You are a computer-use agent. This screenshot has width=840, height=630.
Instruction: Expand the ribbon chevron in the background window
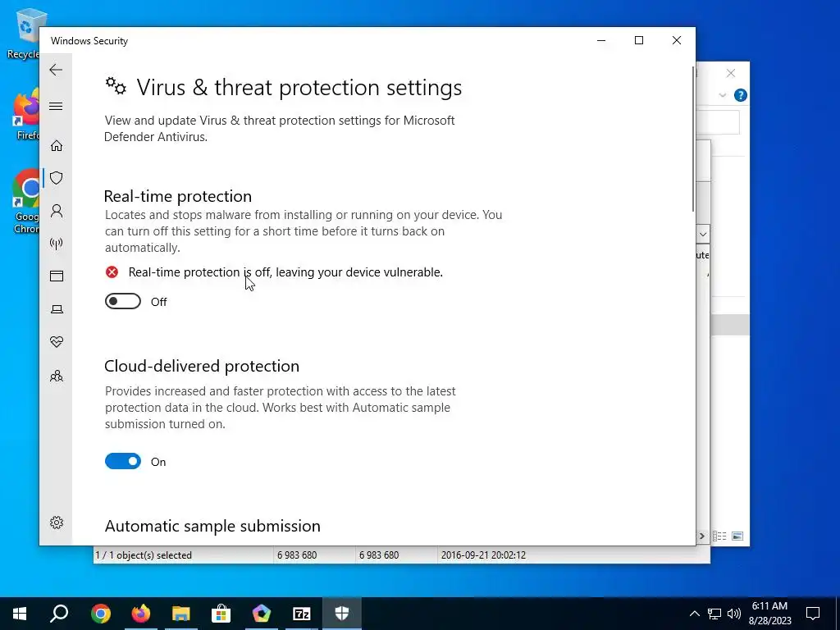[x=722, y=95]
